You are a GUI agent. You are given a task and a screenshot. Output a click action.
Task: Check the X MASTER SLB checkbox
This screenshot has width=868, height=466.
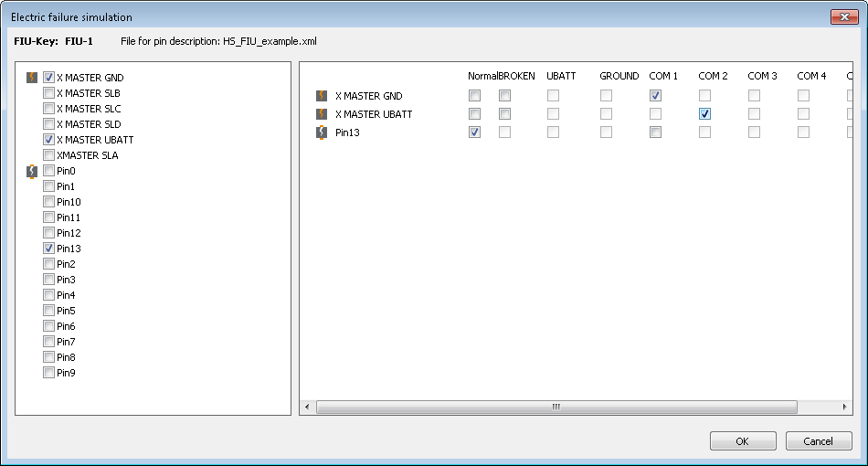tap(48, 93)
